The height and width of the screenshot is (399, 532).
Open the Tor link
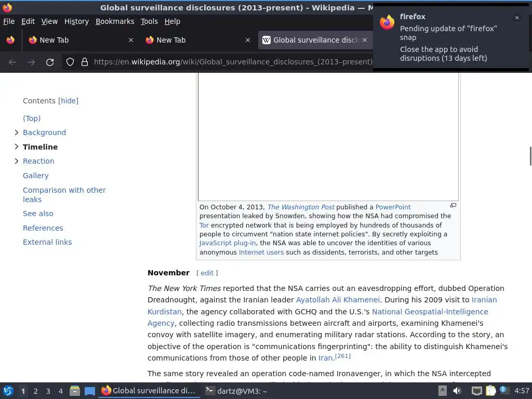[204, 225]
